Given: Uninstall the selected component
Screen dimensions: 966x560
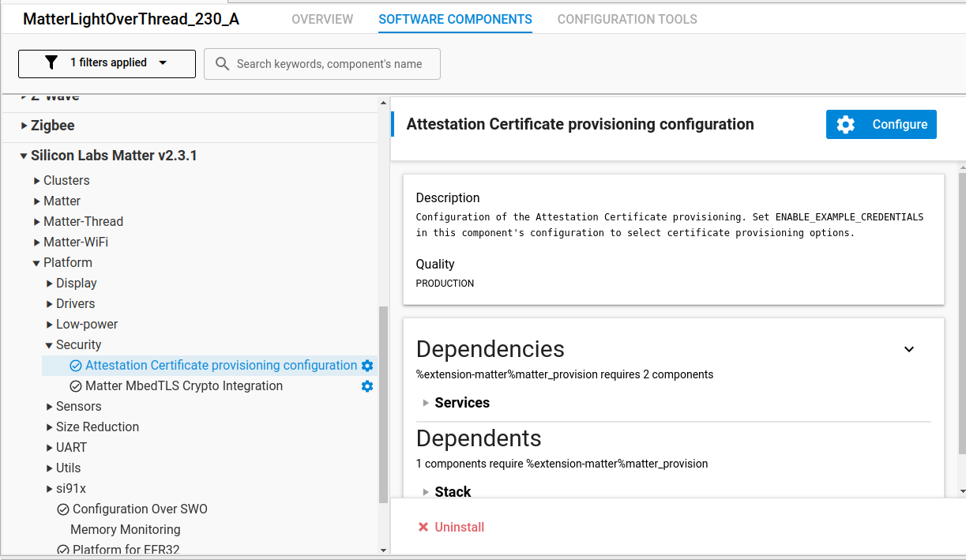Looking at the screenshot, I should pos(451,527).
